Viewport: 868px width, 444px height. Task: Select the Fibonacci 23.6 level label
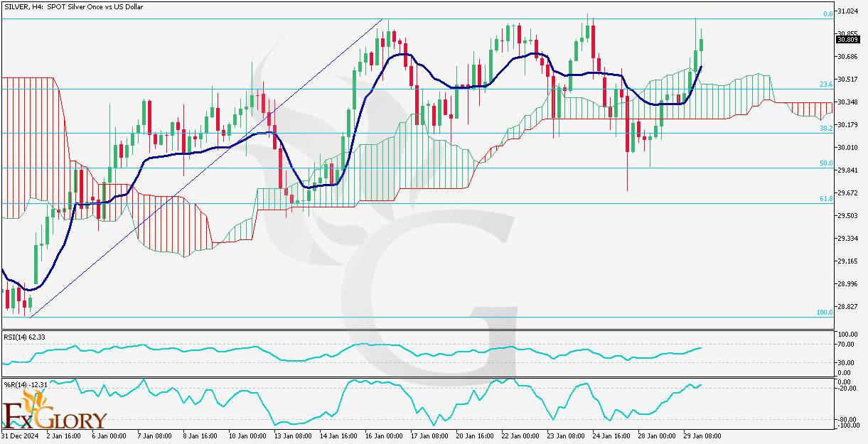[x=826, y=85]
